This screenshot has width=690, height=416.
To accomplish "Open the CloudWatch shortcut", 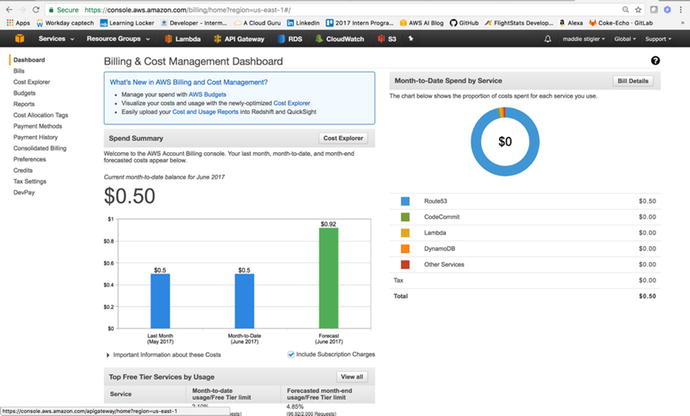I will coord(339,39).
